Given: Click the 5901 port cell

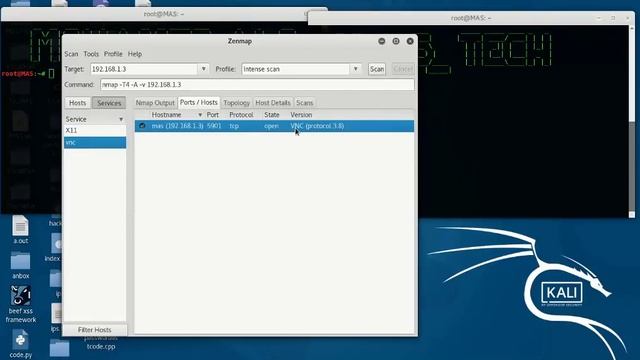Looking at the screenshot, I should (214, 126).
